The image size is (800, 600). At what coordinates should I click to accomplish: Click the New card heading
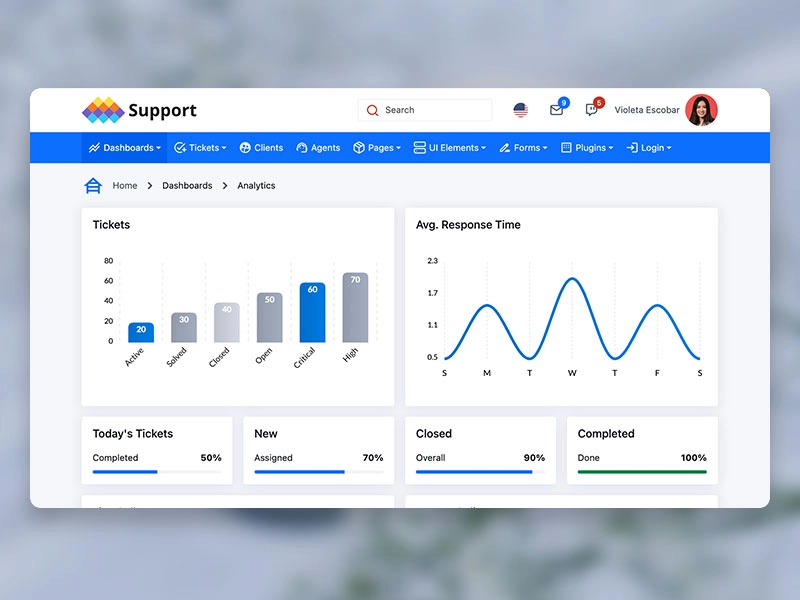point(266,434)
